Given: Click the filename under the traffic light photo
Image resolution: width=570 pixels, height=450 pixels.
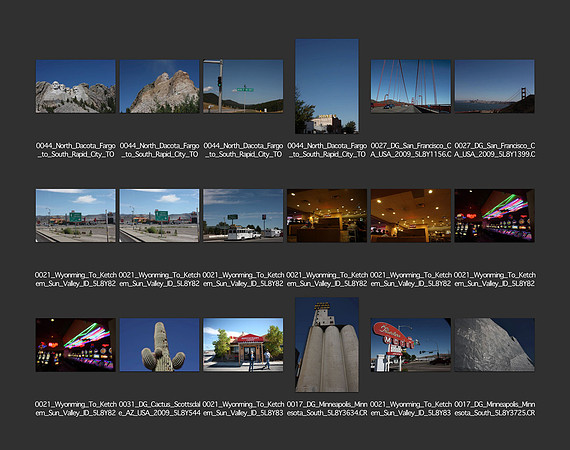Looking at the screenshot, I should coord(243,150).
